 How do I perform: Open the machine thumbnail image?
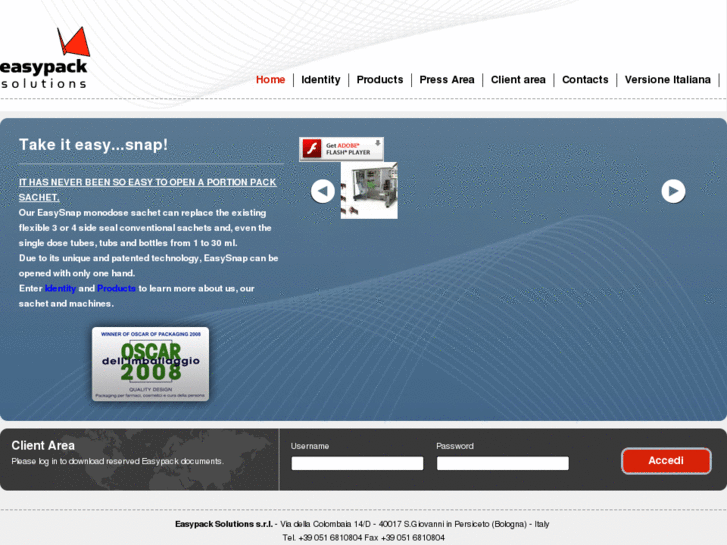pyautogui.click(x=369, y=190)
